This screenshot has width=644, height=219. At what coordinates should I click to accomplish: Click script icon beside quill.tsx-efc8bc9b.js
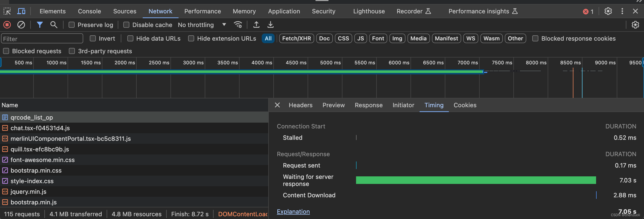tap(5, 149)
